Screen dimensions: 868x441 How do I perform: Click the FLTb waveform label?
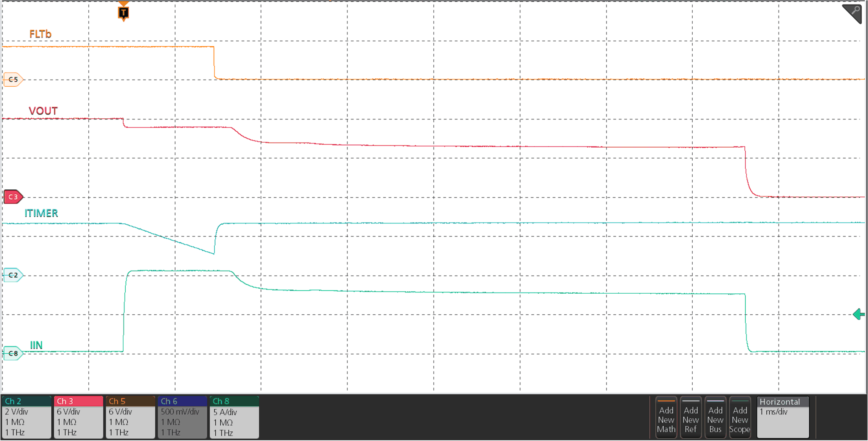40,34
